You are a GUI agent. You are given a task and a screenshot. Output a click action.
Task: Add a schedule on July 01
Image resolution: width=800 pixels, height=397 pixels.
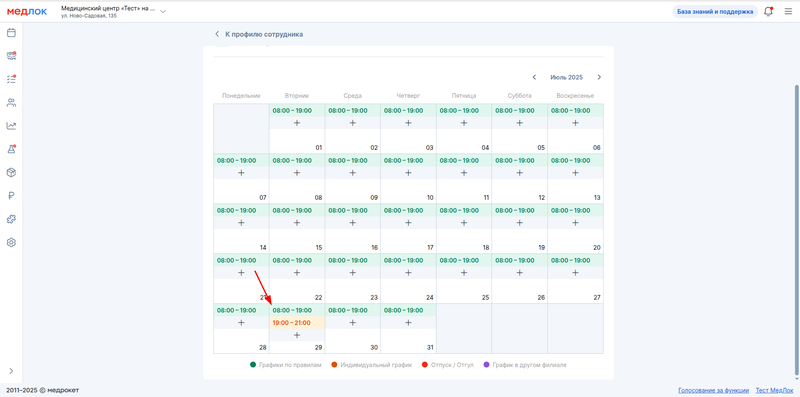pos(297,123)
